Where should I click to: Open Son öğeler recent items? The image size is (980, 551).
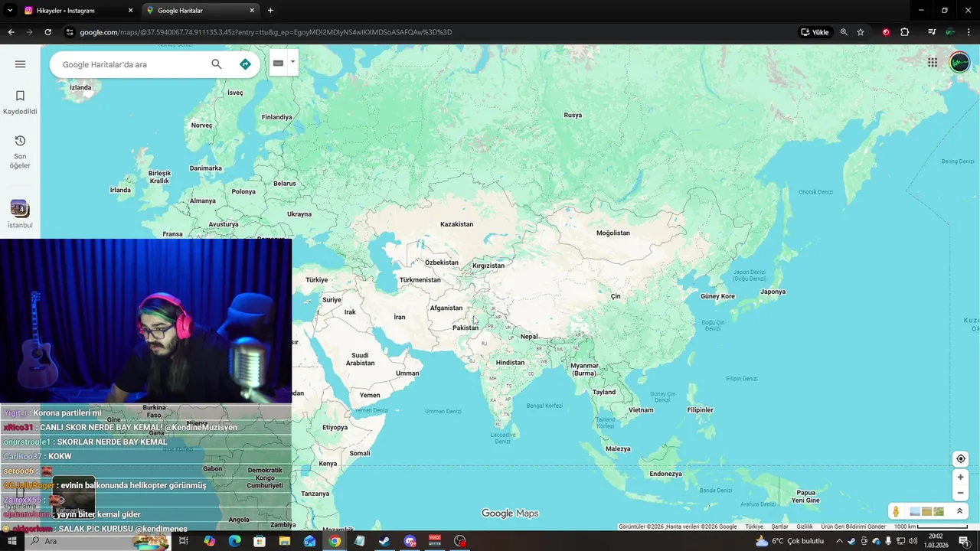point(20,152)
